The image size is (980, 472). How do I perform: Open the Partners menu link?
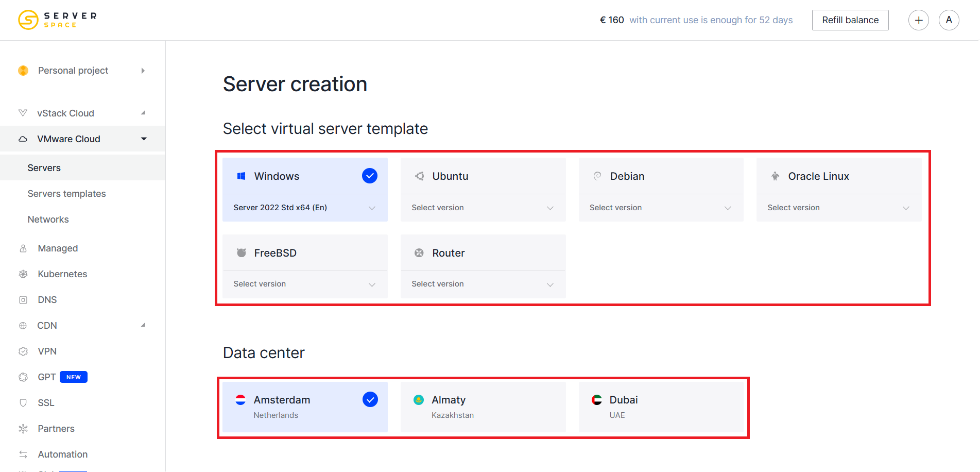(56, 429)
